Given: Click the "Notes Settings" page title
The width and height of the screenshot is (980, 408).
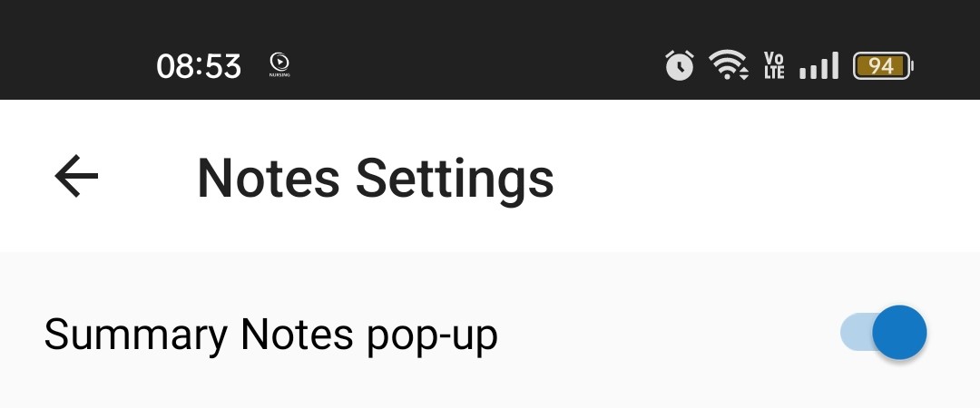Looking at the screenshot, I should point(375,177).
